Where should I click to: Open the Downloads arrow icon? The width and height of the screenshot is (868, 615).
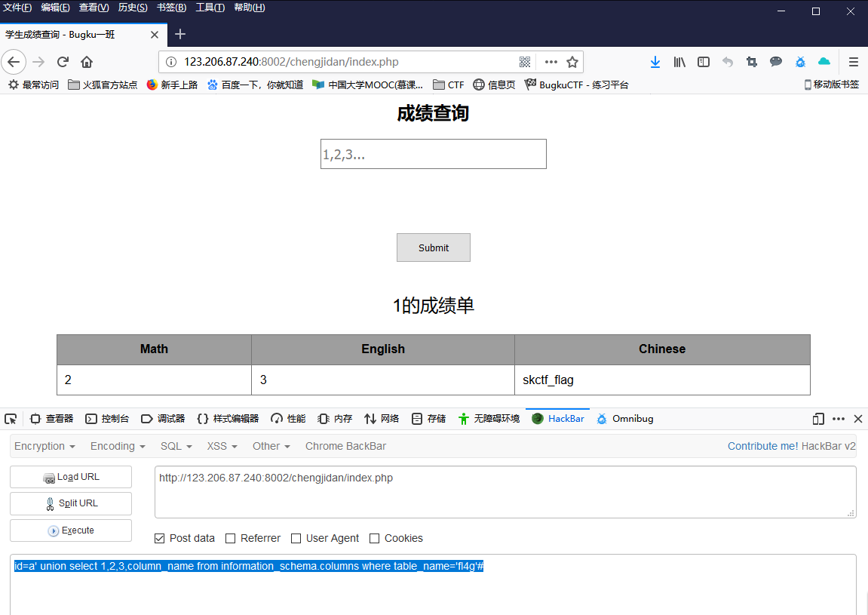click(655, 62)
